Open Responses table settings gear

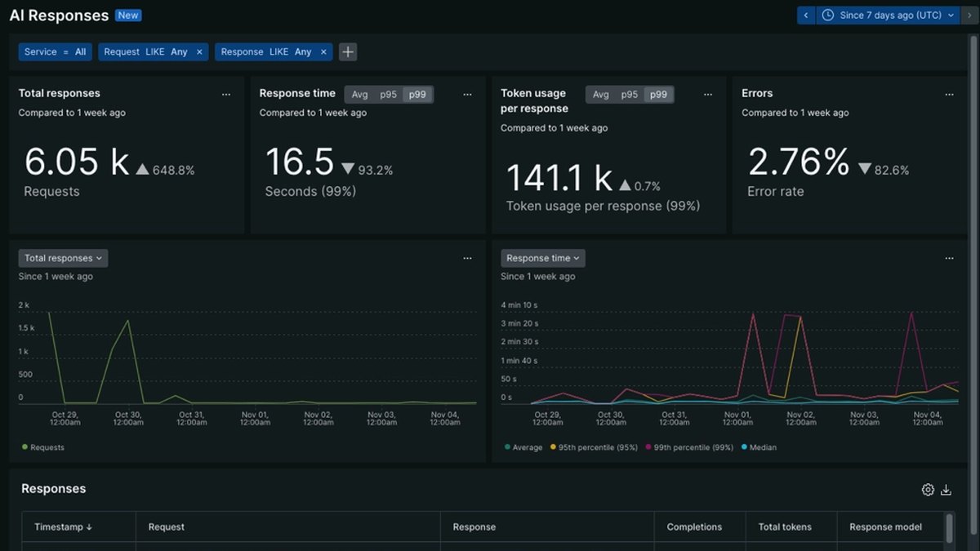[928, 490]
